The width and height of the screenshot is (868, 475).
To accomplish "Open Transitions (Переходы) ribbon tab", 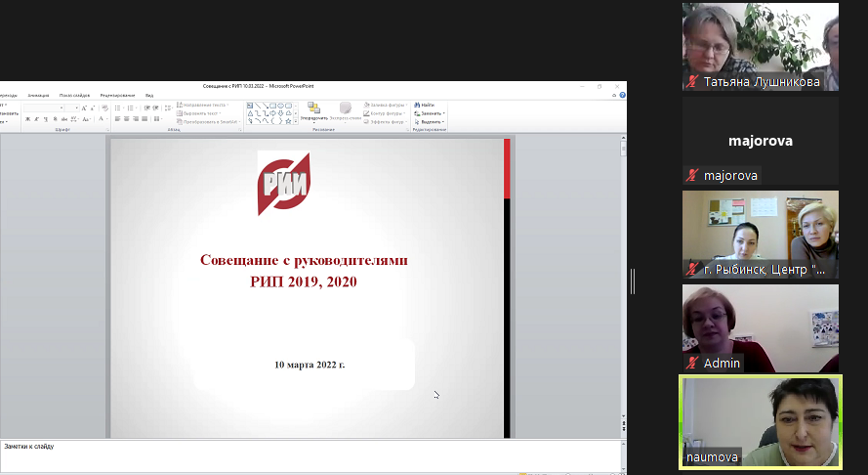I will tap(8, 96).
